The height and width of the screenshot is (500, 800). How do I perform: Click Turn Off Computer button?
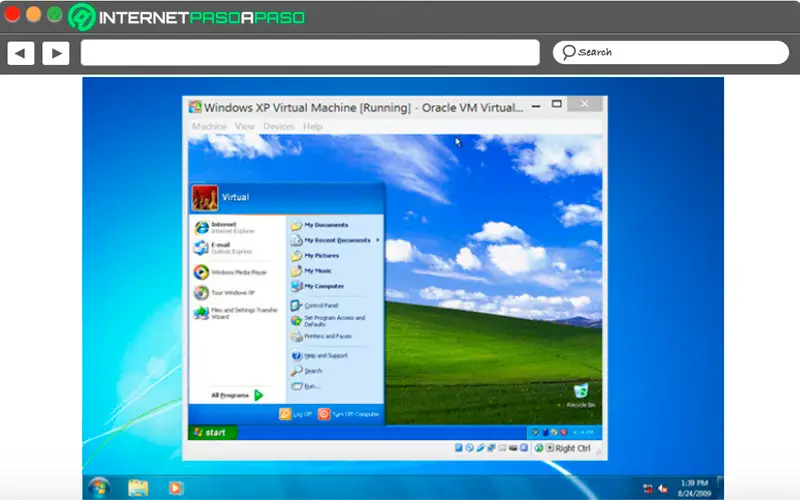click(x=348, y=414)
